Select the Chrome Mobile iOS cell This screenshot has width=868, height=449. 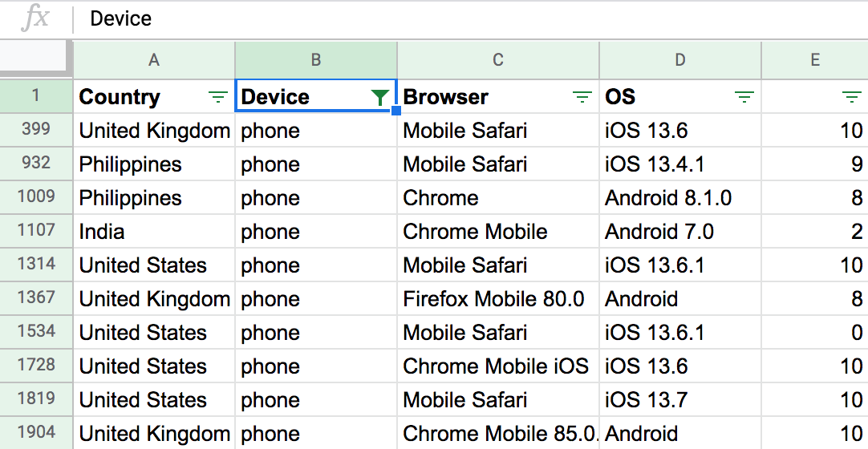(x=496, y=366)
